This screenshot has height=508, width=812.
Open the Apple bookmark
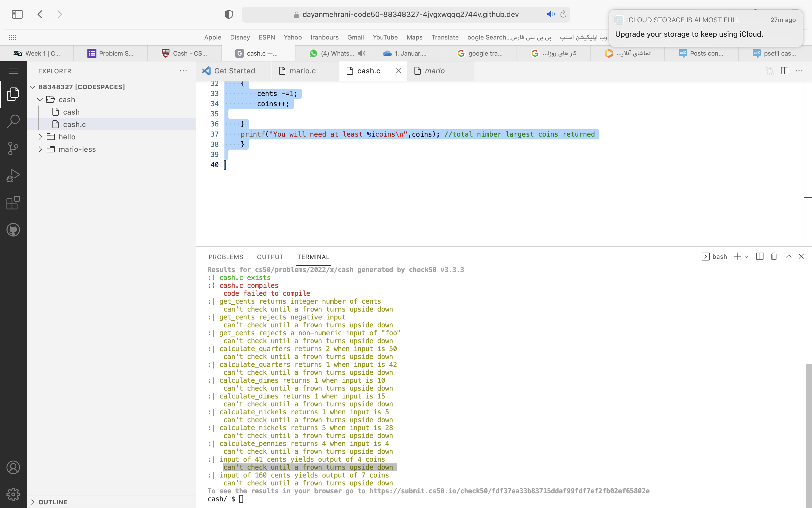click(213, 37)
